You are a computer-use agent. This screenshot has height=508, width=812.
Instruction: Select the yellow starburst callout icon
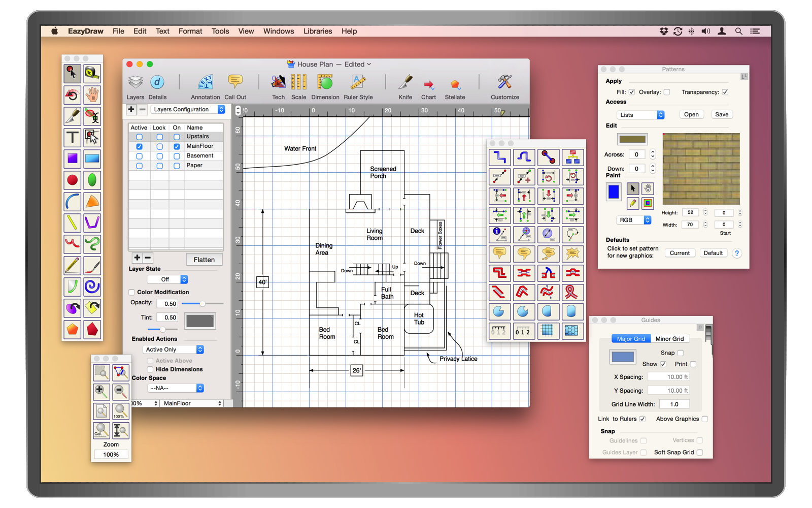(572, 253)
